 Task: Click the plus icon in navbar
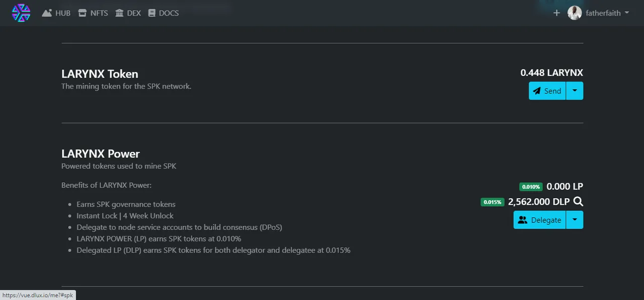tap(556, 13)
